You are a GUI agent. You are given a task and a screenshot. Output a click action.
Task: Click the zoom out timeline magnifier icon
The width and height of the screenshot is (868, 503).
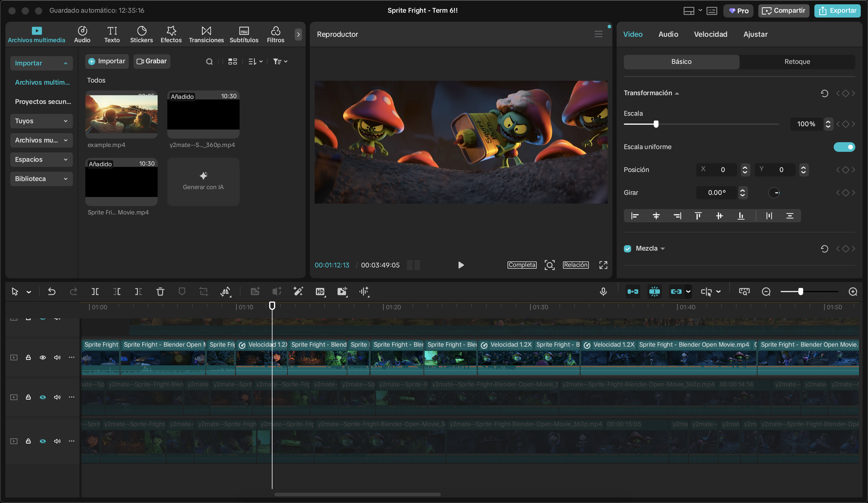click(766, 292)
